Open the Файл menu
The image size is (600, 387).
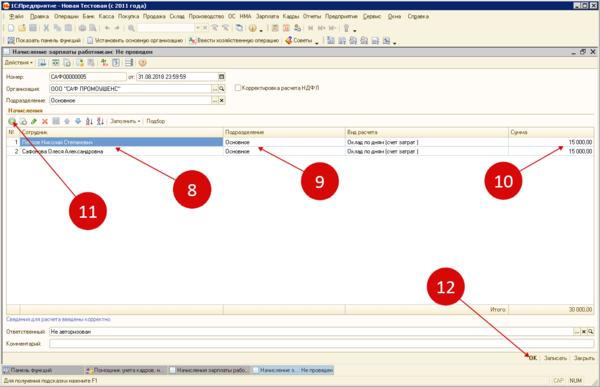click(x=16, y=16)
